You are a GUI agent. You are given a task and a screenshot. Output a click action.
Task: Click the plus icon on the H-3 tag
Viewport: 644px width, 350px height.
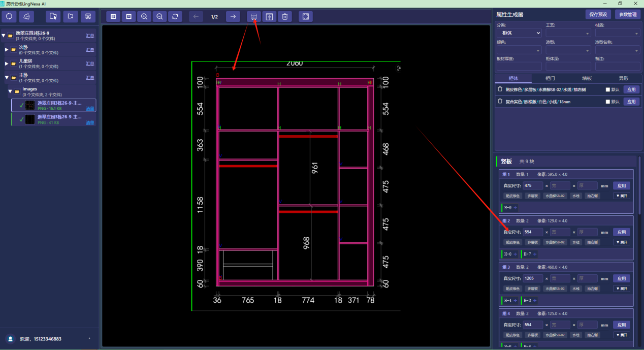coord(535,301)
